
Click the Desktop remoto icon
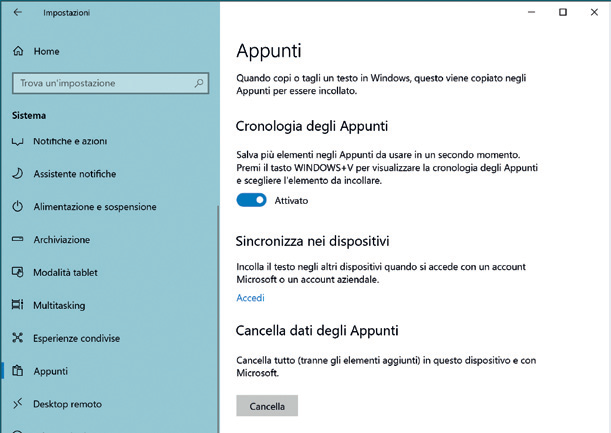[18, 403]
